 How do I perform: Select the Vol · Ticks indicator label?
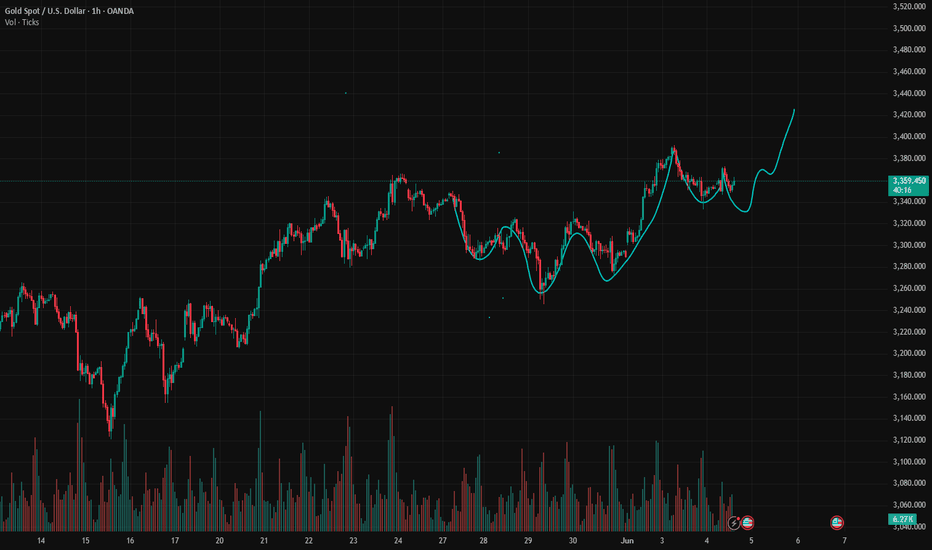pos(22,22)
